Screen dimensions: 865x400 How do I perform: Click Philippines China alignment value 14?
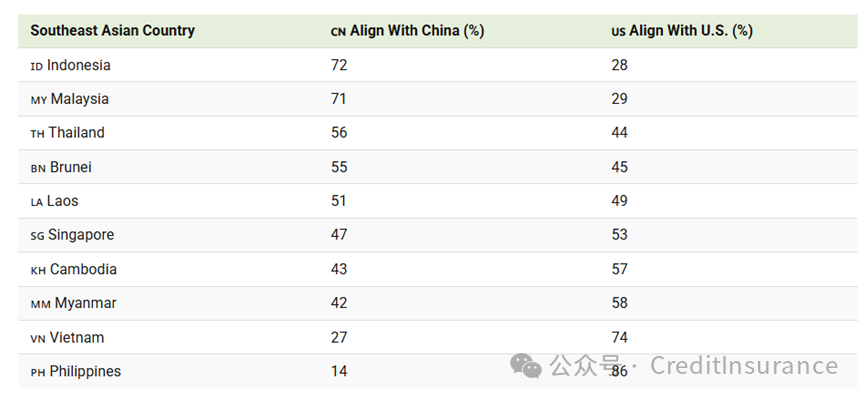(x=339, y=371)
